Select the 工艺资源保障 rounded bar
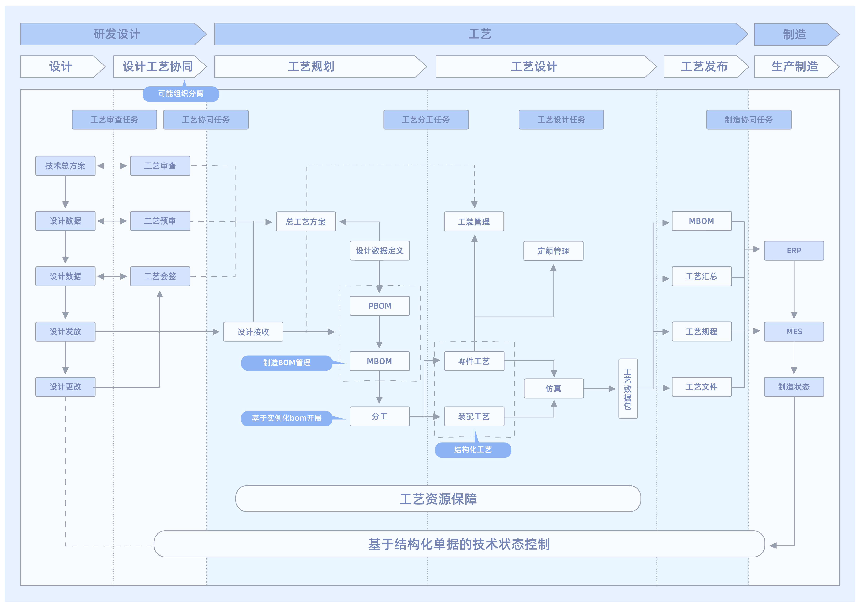Screen dimensions: 860x616 [438, 499]
